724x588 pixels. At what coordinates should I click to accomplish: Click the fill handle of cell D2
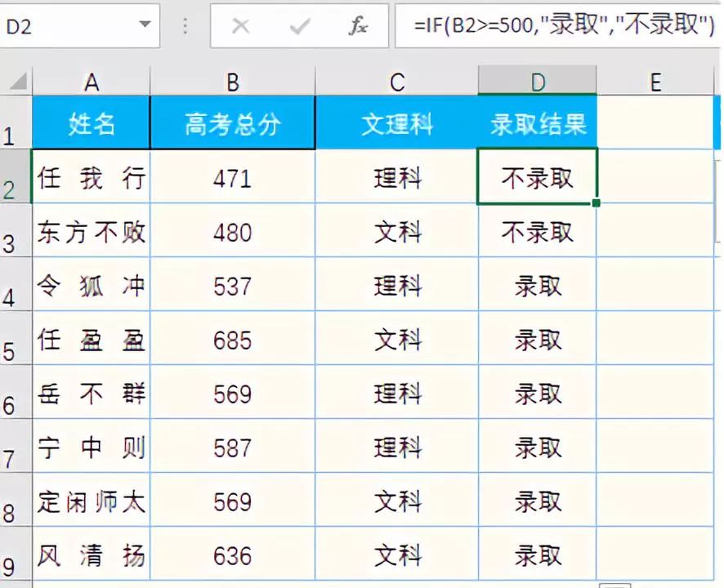point(598,203)
